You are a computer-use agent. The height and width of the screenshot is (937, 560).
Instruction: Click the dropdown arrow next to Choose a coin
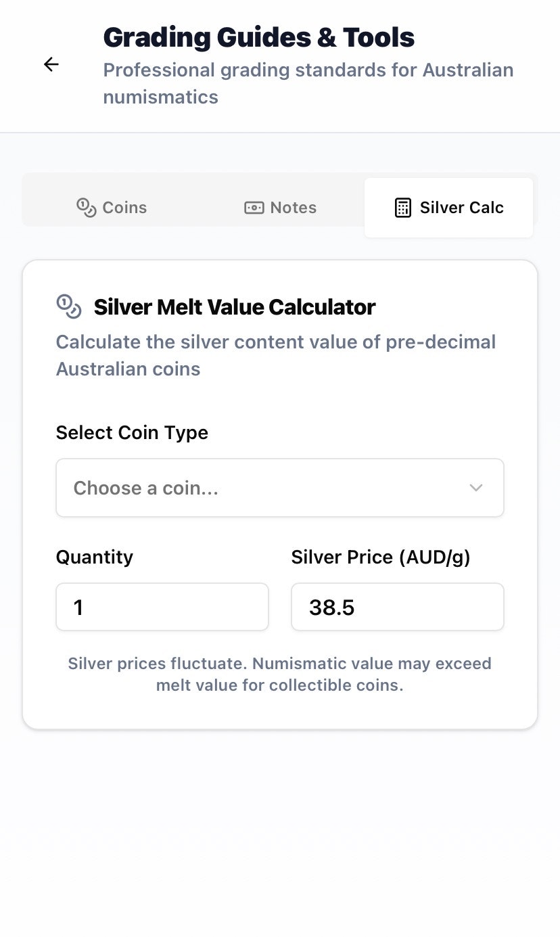click(x=476, y=488)
